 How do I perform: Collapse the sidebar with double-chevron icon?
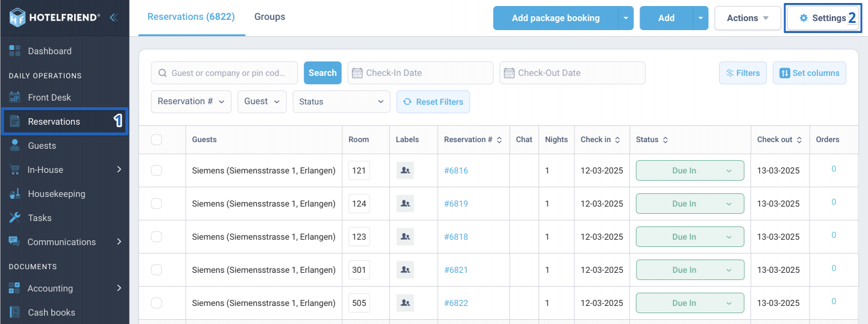pyautogui.click(x=113, y=17)
